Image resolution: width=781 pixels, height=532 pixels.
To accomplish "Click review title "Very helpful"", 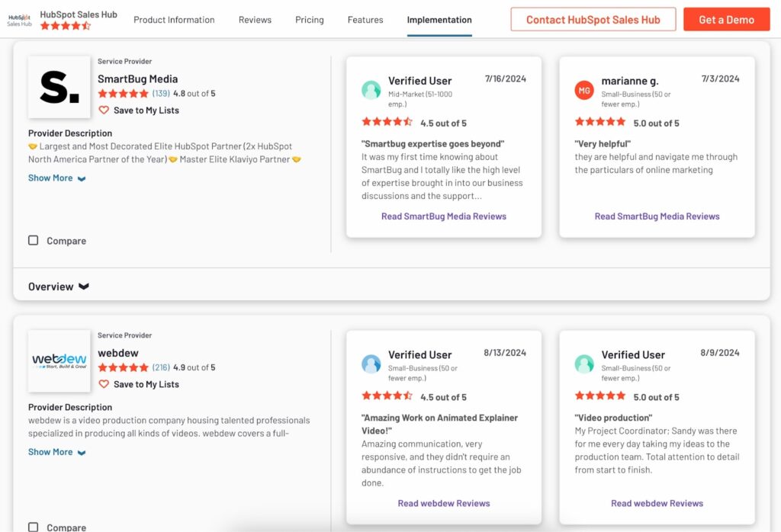I will (x=603, y=144).
